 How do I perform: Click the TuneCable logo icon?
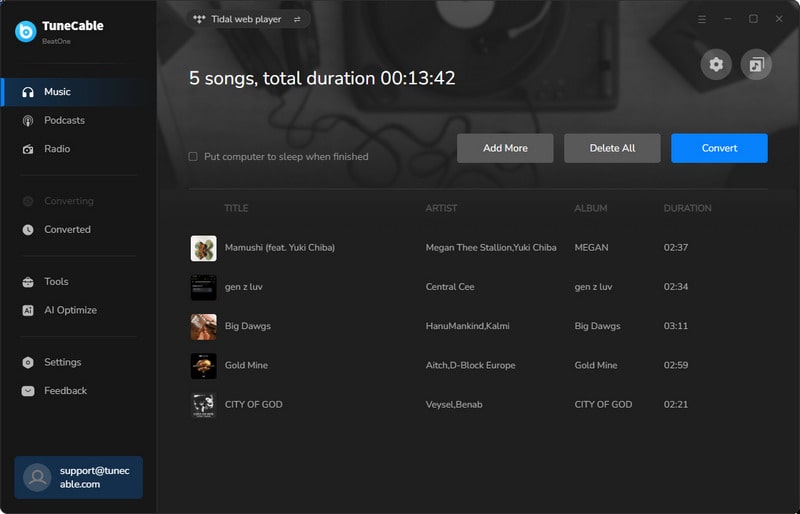pos(26,31)
